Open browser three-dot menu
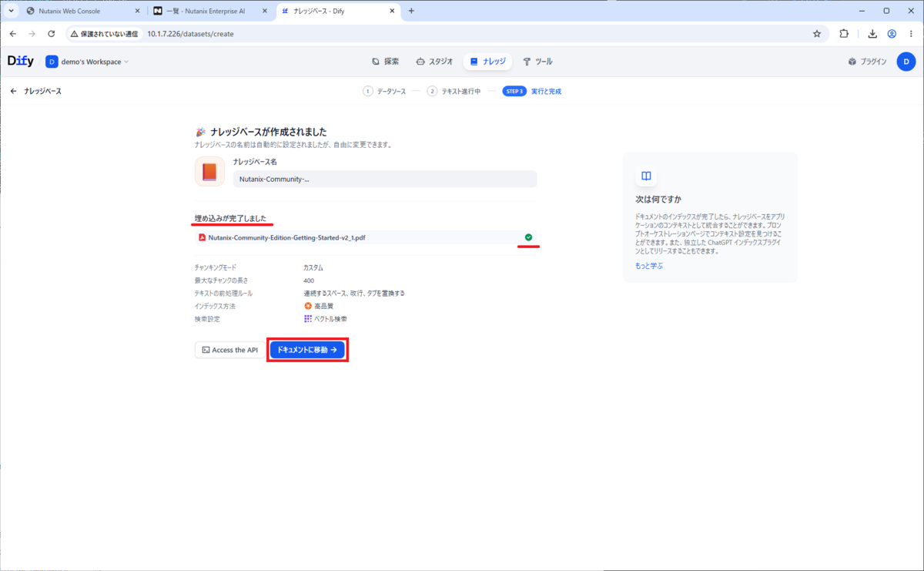Image resolution: width=924 pixels, height=571 pixels. click(x=912, y=34)
